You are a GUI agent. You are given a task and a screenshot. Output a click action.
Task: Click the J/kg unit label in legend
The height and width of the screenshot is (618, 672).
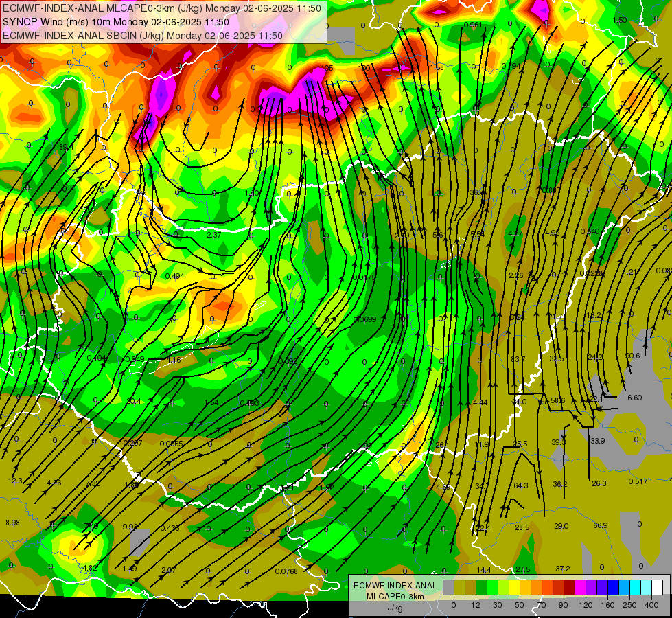pyautogui.click(x=395, y=608)
